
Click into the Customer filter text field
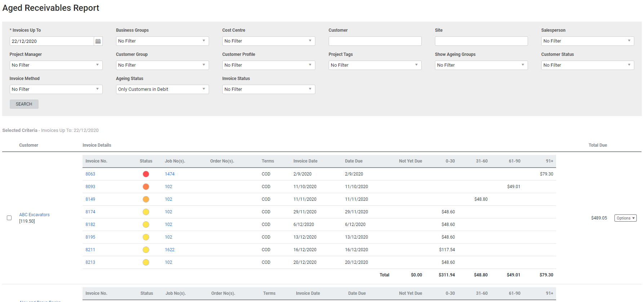pyautogui.click(x=375, y=41)
